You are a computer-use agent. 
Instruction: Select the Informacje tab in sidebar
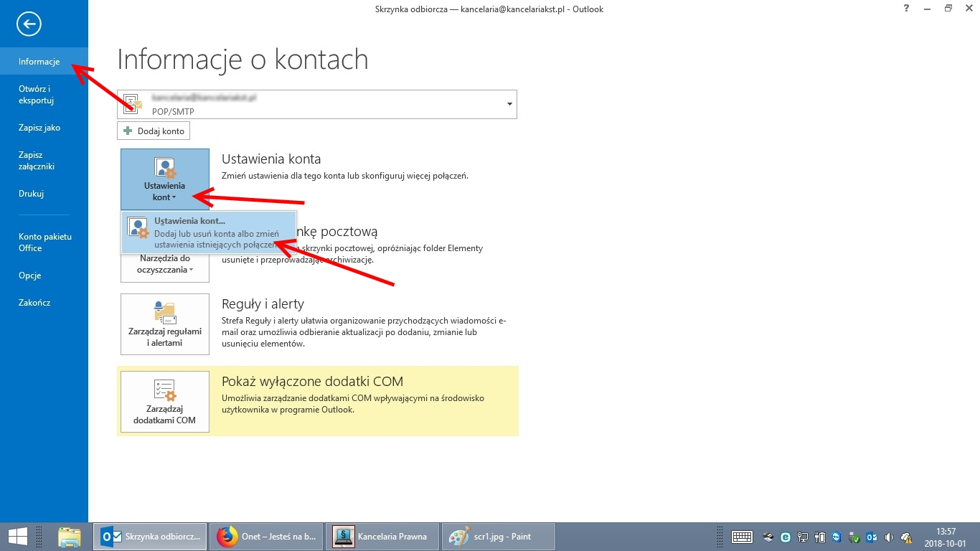pos(39,62)
